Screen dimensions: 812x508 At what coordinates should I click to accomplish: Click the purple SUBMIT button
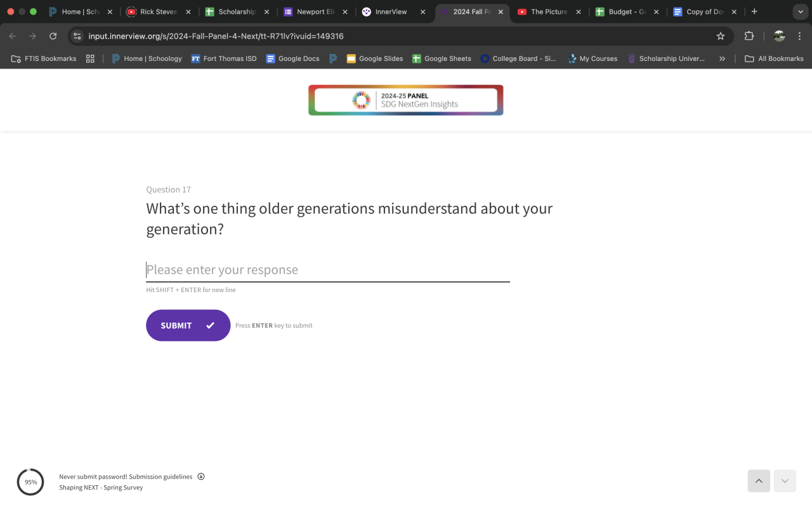[188, 325]
